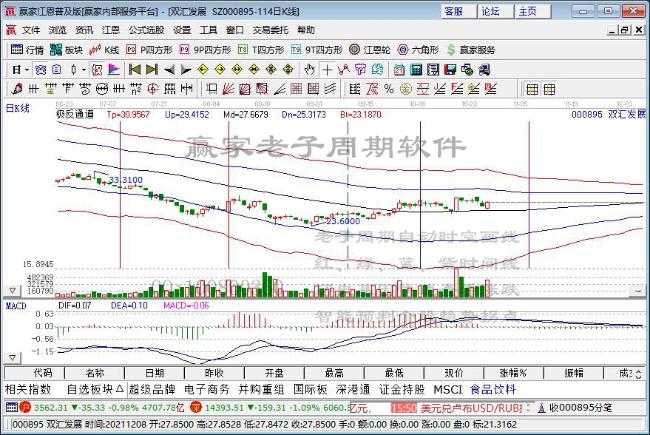Open the 帮助 menu
650x435 pixels.
pos(306,30)
